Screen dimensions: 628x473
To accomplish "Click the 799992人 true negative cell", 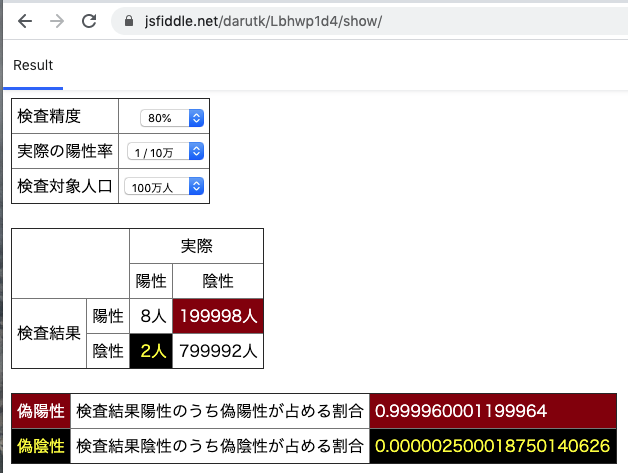I will point(218,351).
